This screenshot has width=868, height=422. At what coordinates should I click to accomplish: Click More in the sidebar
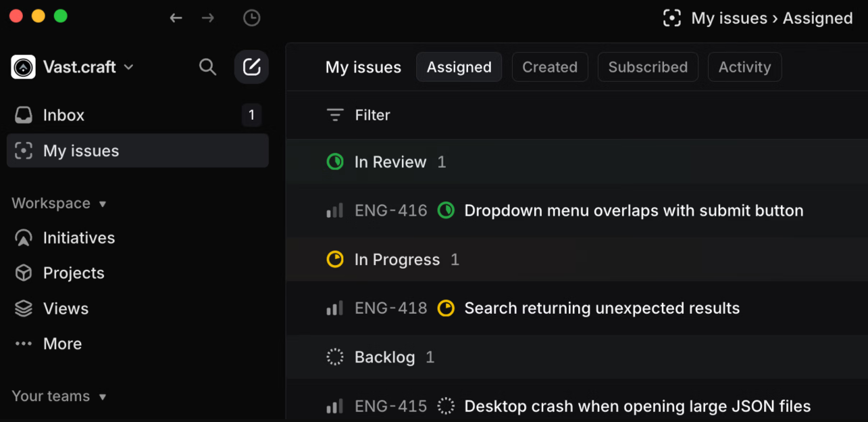click(x=62, y=344)
